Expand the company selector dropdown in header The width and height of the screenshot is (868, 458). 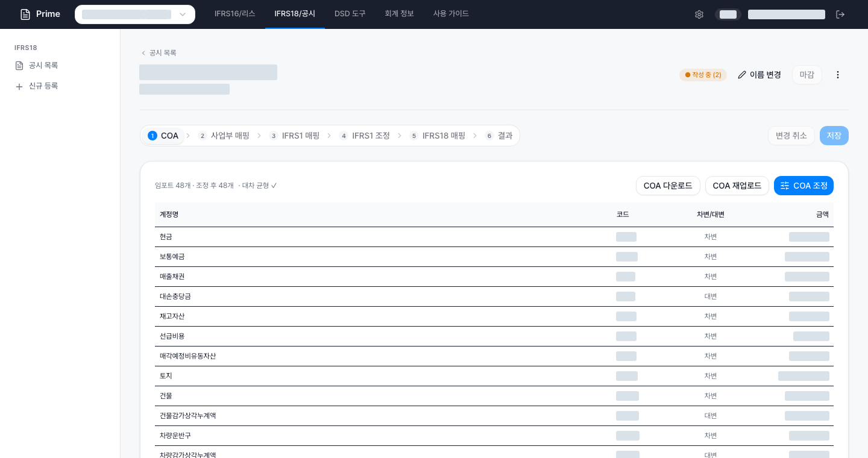point(135,14)
